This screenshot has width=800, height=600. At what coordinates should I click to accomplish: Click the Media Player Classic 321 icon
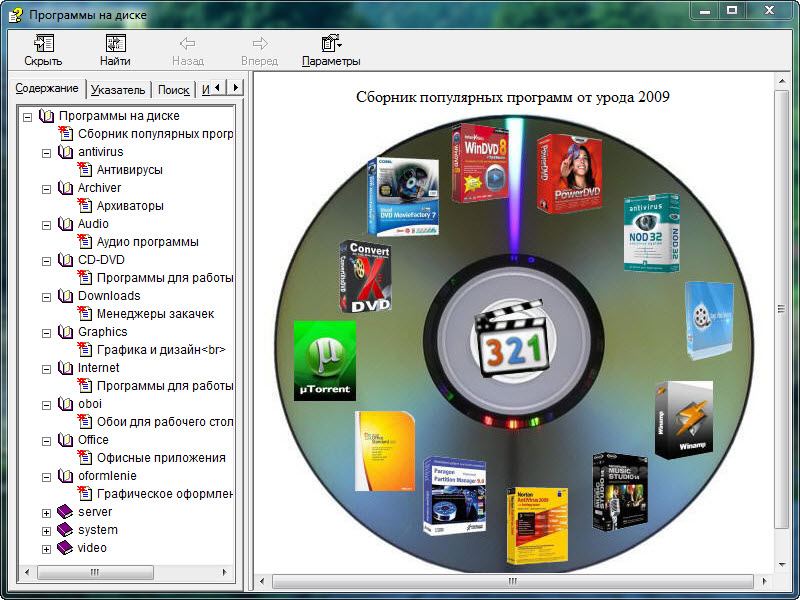click(x=514, y=339)
